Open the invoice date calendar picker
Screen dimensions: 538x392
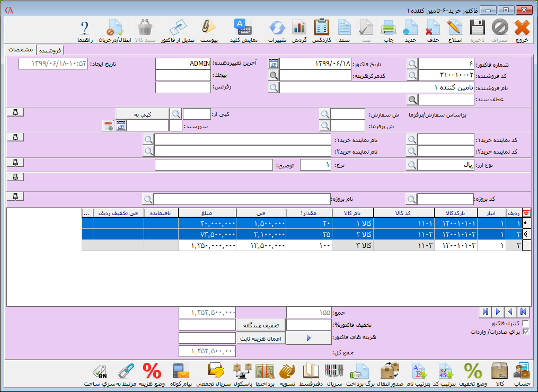pyautogui.click(x=273, y=64)
